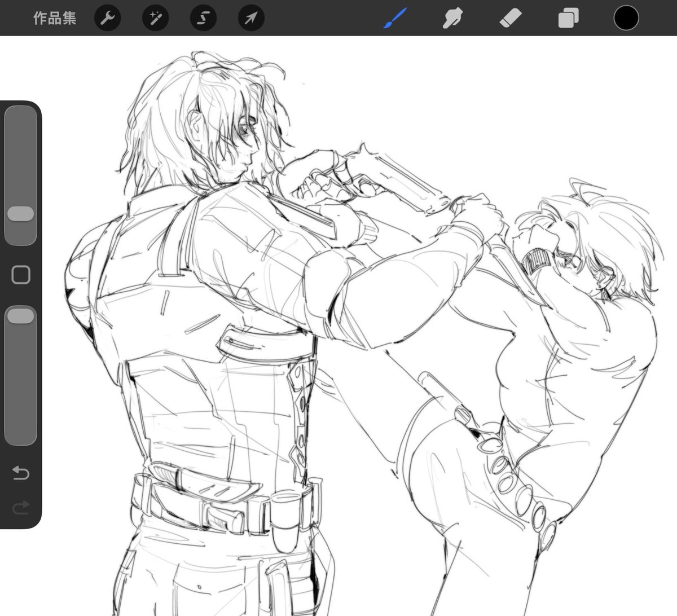Redo the last undone action
This screenshot has height=616, width=677.
tap(21, 508)
